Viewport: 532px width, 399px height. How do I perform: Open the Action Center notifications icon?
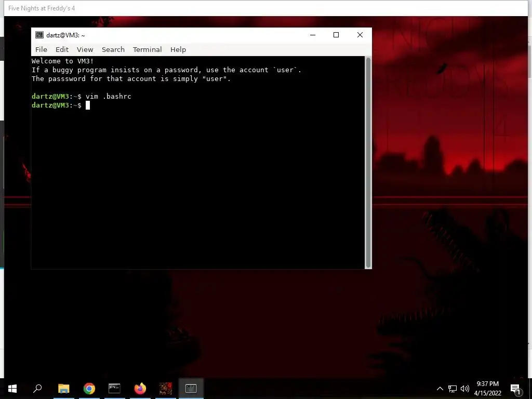click(515, 389)
